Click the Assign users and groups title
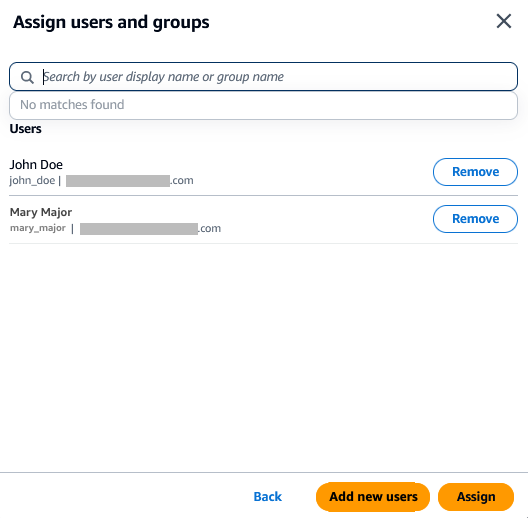This screenshot has width=528, height=518. 111,22
